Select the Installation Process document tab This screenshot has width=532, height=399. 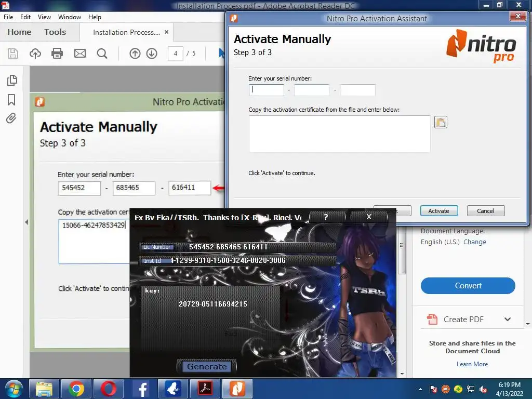click(126, 32)
